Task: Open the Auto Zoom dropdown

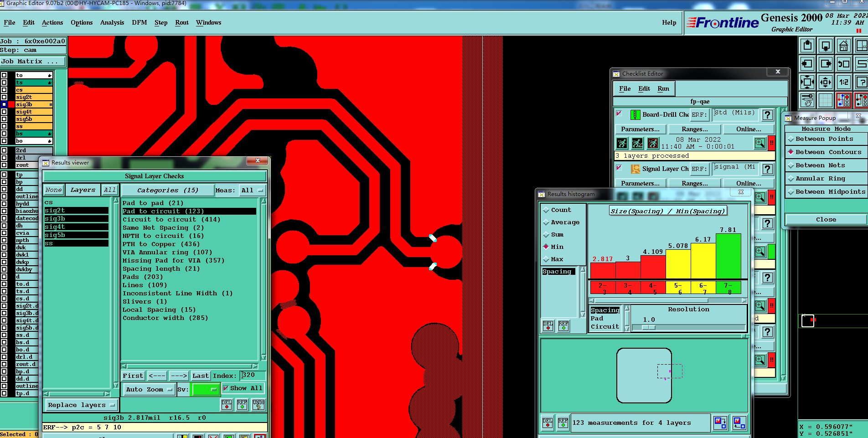Action: point(149,390)
